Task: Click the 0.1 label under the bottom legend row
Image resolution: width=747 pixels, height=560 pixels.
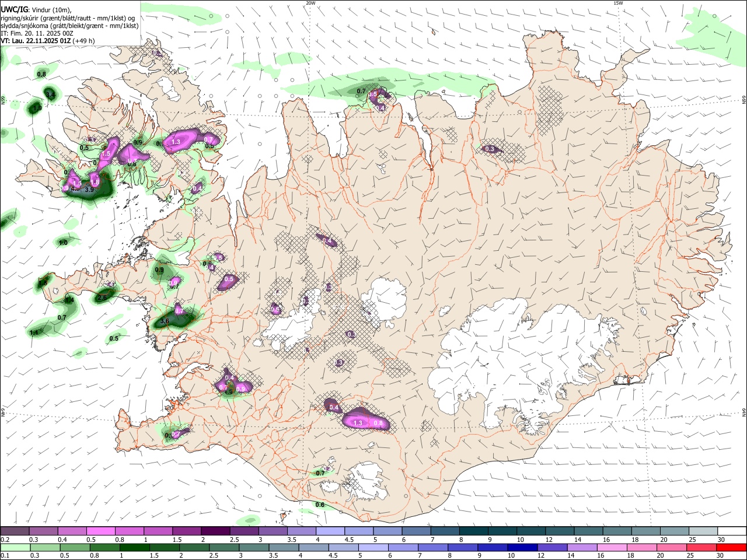Action: (5, 555)
